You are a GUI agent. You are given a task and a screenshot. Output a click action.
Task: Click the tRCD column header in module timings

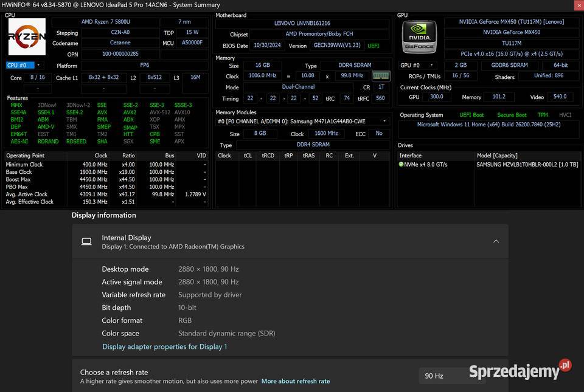click(268, 156)
